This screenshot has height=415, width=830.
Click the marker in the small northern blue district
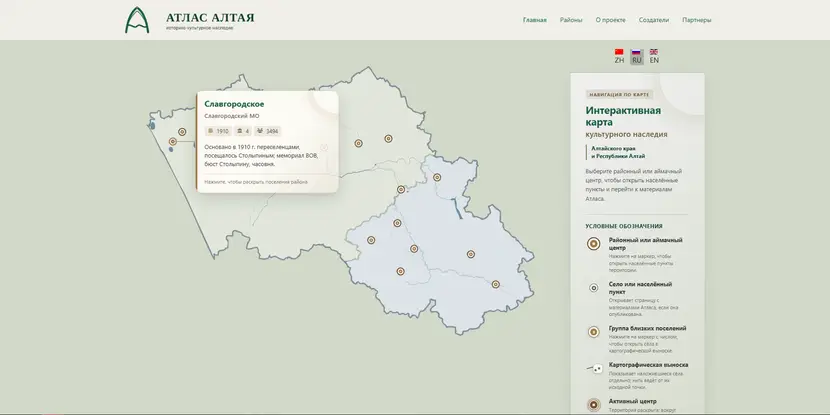tap(437, 177)
